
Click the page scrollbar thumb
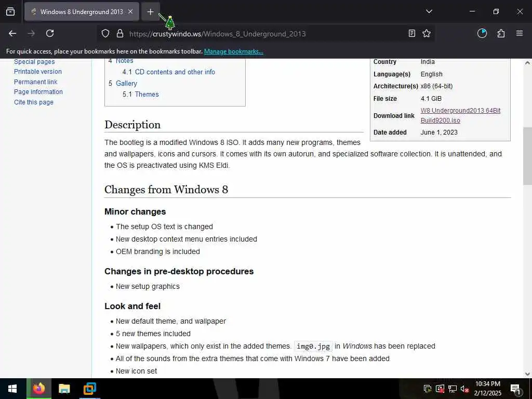pyautogui.click(x=527, y=156)
